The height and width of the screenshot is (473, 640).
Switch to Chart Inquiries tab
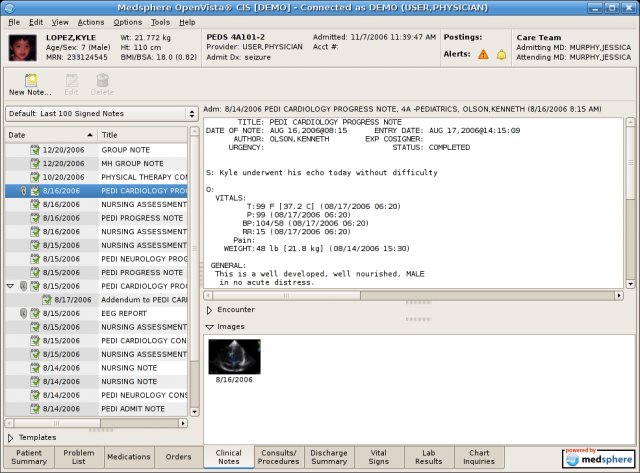[479, 457]
